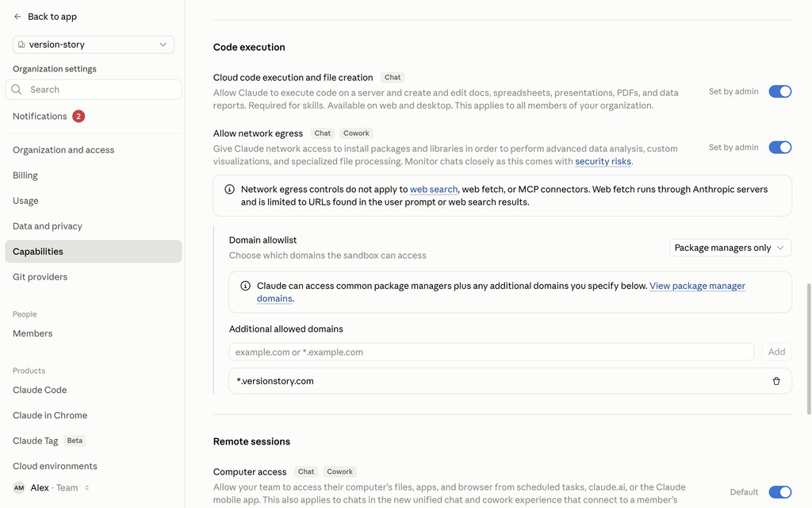Open the version-story organization dropdown
The image size is (812, 508).
pyautogui.click(x=94, y=44)
